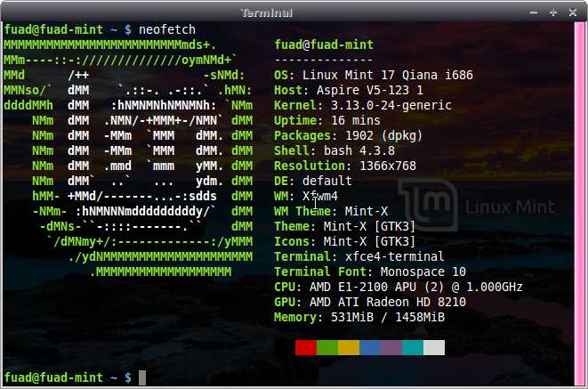
Task: Click the pink vertical scrollbar
Action: (x=579, y=204)
